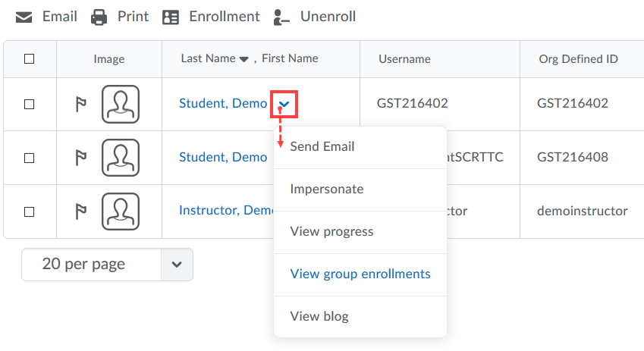This screenshot has width=644, height=351.
Task: Click Org Defined ID cell GST216408
Action: tap(573, 157)
